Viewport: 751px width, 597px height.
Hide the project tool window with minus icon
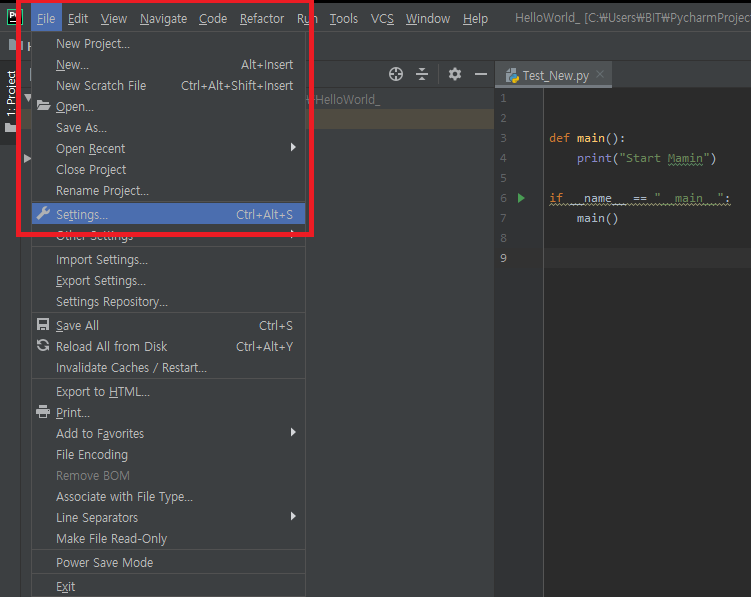tap(481, 74)
